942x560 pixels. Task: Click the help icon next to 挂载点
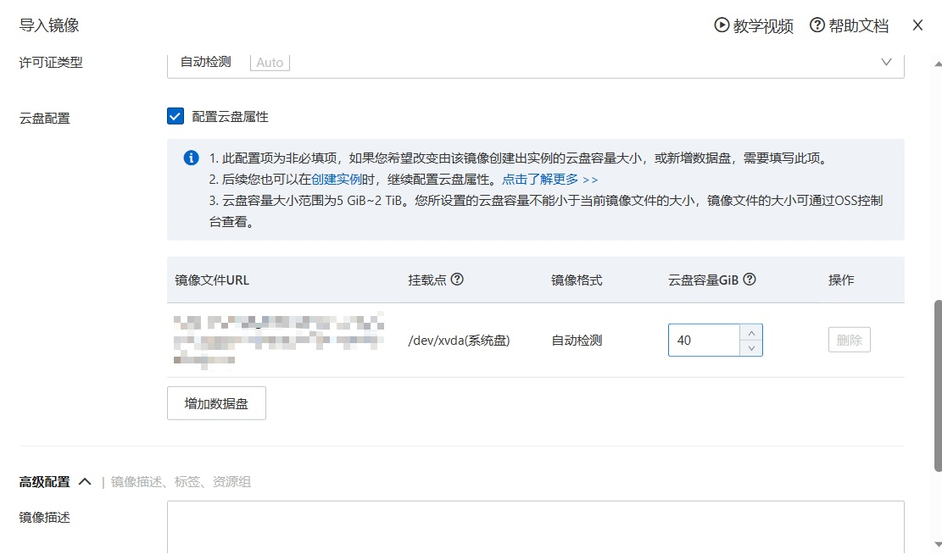(x=457, y=280)
